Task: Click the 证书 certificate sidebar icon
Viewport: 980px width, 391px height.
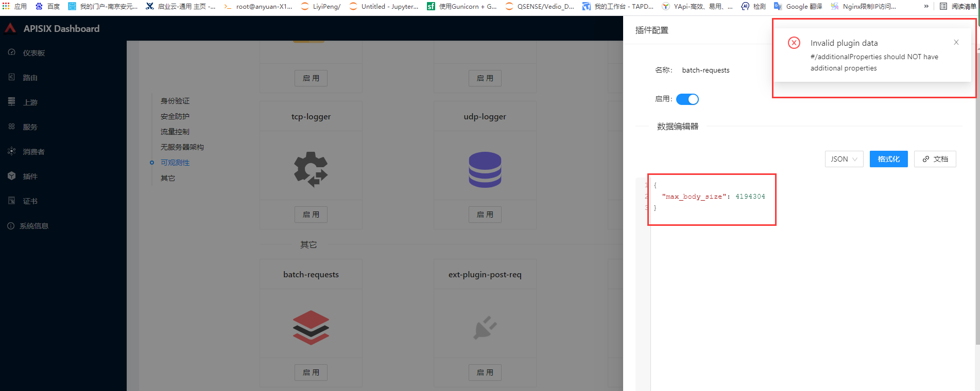Action: click(11, 201)
